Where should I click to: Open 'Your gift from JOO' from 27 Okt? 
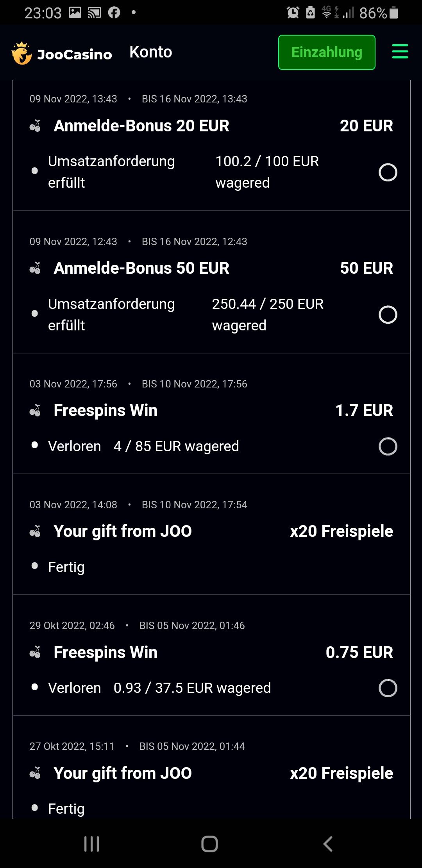pyautogui.click(x=123, y=773)
